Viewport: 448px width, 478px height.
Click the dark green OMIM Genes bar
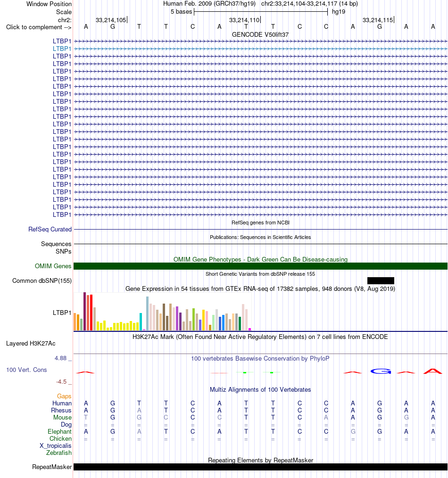(x=260, y=266)
